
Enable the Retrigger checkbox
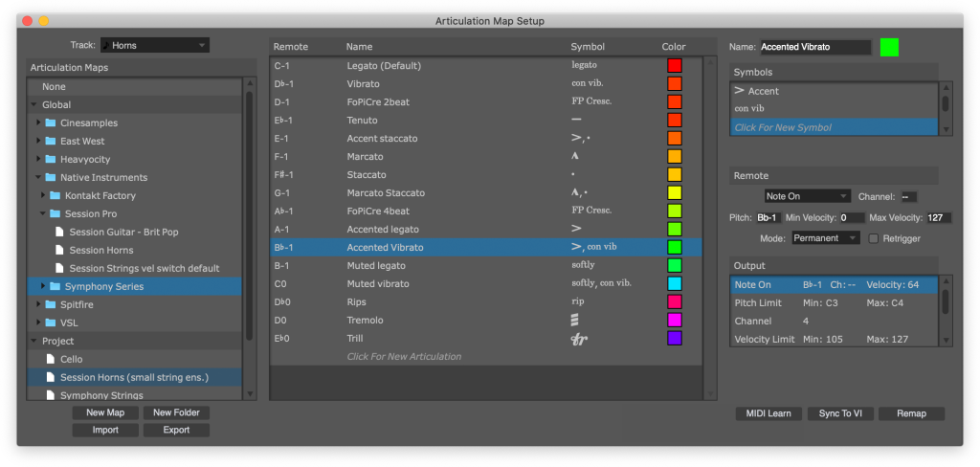[873, 238]
